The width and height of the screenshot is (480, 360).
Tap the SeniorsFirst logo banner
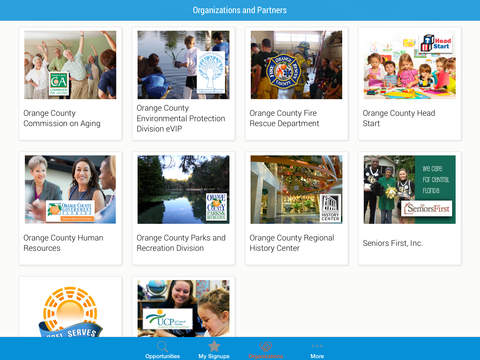[x=427, y=209]
